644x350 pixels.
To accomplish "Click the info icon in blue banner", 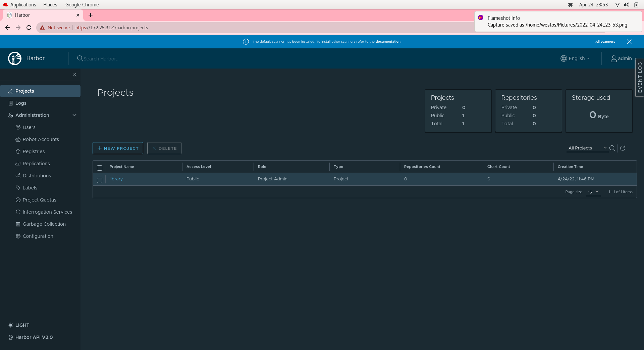I will pyautogui.click(x=246, y=42).
